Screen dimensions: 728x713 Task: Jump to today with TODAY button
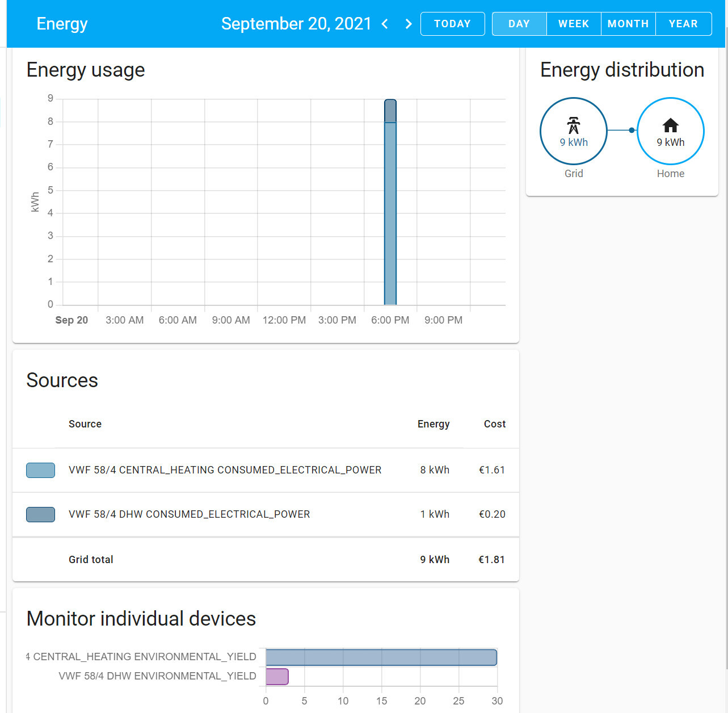452,24
